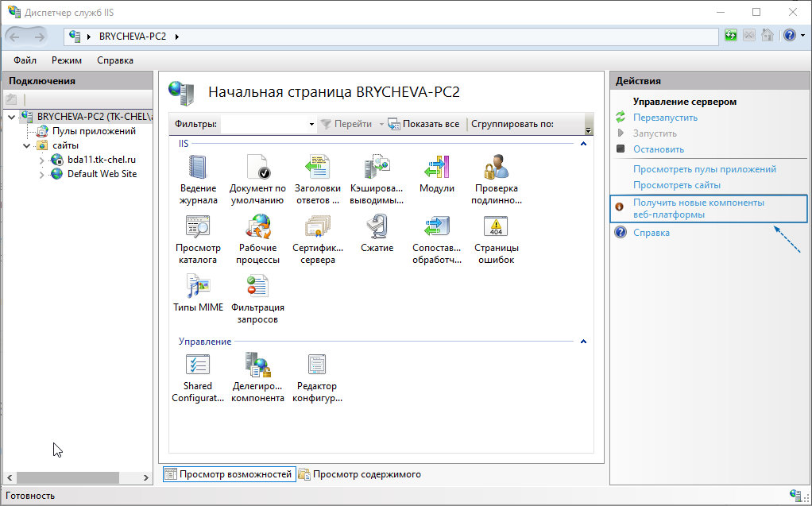Screen dimensions: 812x506
Task: Collapse the Управление group section
Action: click(x=583, y=342)
